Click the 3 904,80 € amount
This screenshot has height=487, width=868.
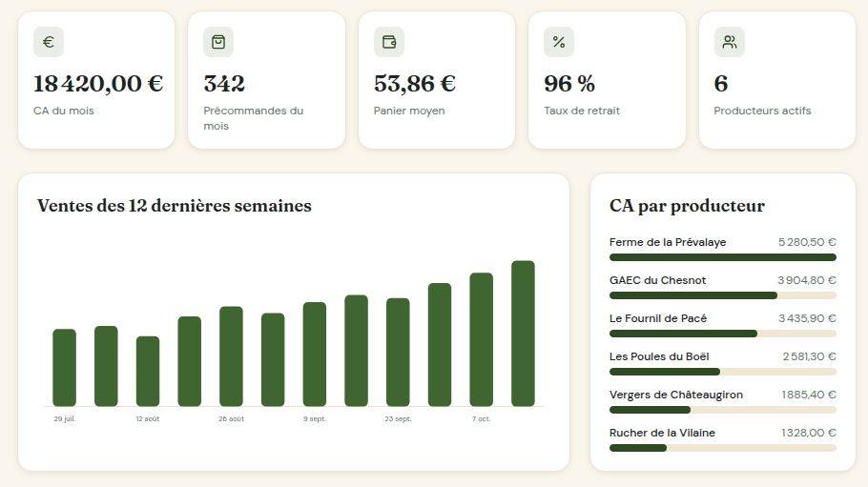(807, 280)
